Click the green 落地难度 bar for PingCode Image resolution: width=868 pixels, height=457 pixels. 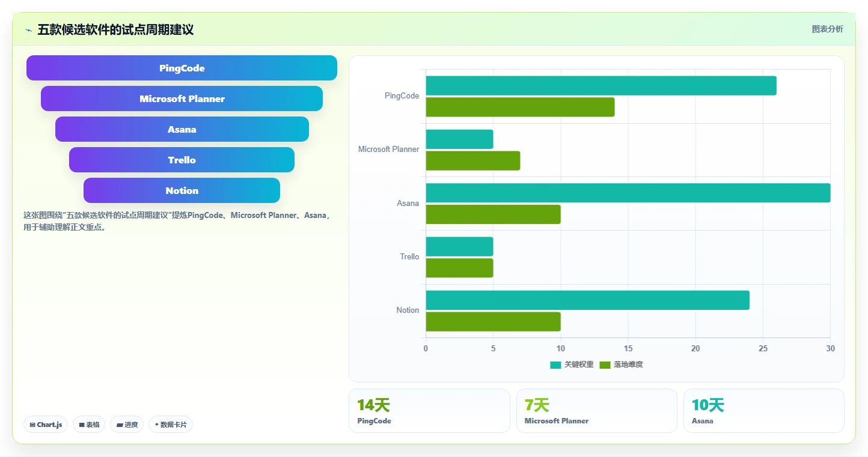520,107
